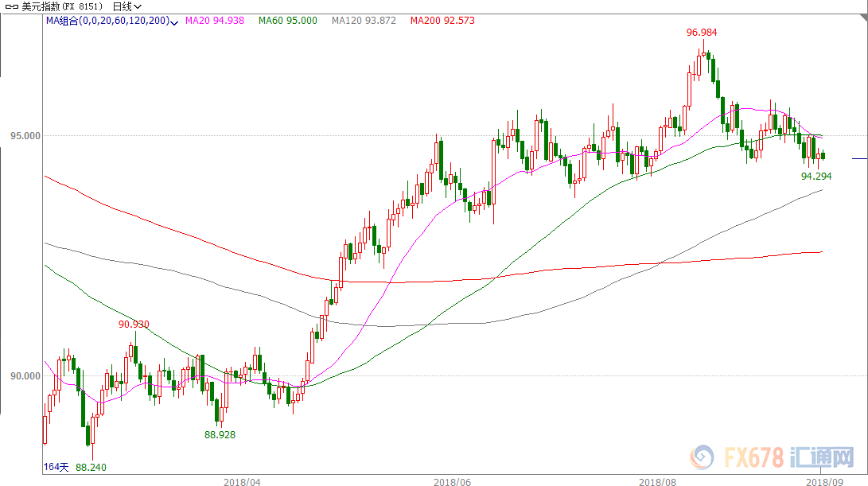Select the MA60 95.000 legend label
Viewport: 868px width, 486px height.
point(289,21)
